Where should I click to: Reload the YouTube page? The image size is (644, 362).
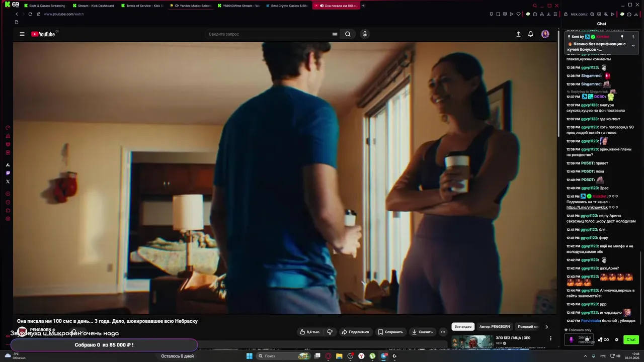coord(30,14)
